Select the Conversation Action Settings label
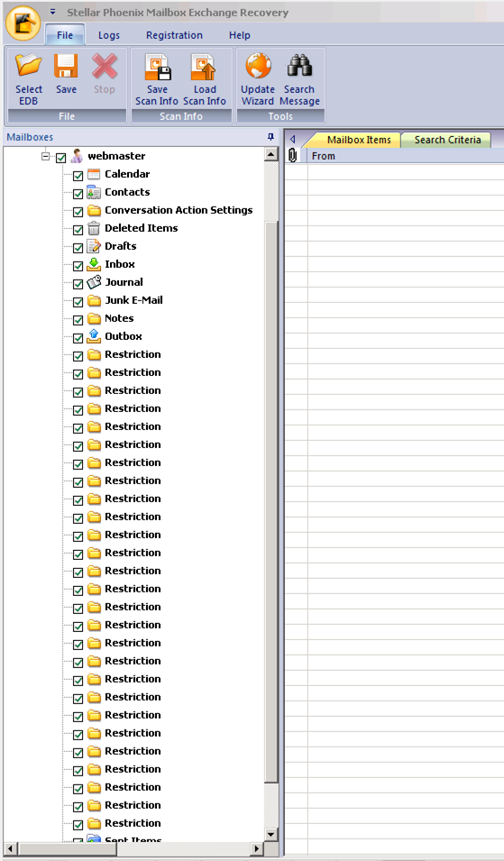The height and width of the screenshot is (861, 504). point(179,210)
